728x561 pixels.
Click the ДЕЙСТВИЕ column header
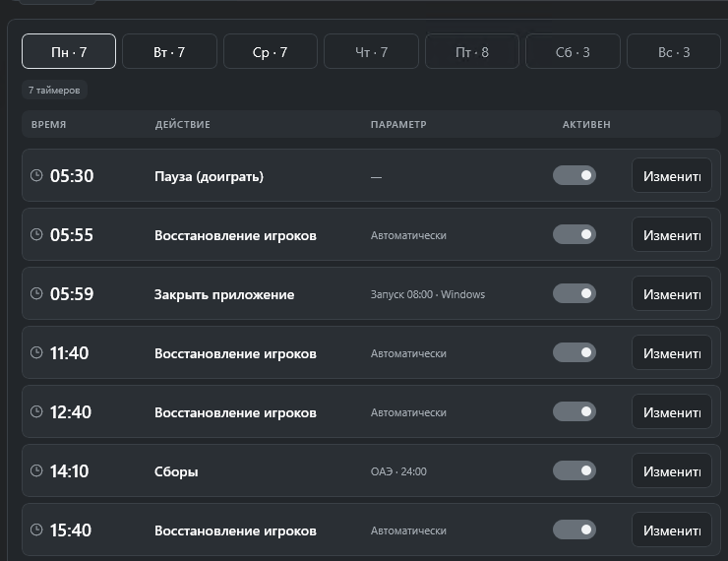(x=182, y=124)
